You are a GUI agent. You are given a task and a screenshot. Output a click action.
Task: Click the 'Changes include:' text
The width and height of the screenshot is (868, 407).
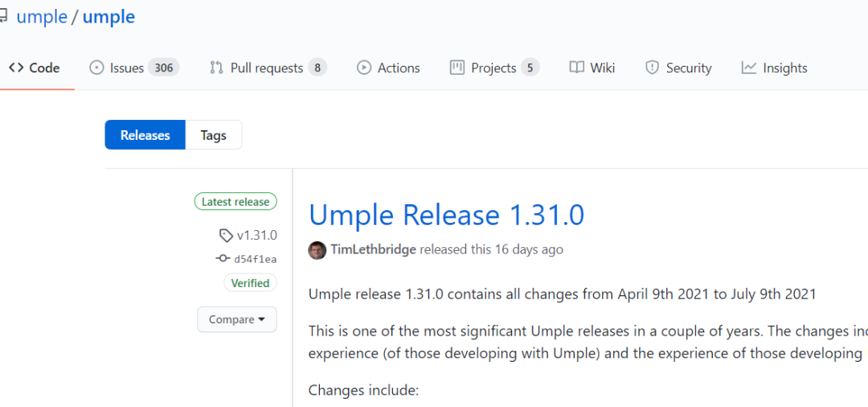[363, 390]
